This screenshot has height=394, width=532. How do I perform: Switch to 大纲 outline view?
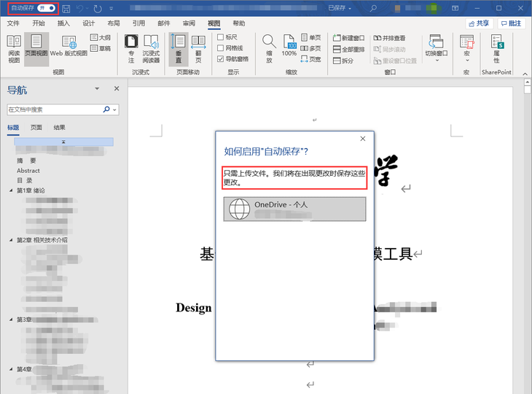[101, 37]
